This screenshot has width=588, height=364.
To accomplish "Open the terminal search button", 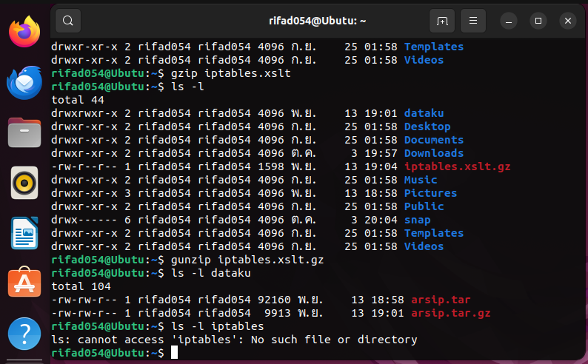I will (67, 21).
